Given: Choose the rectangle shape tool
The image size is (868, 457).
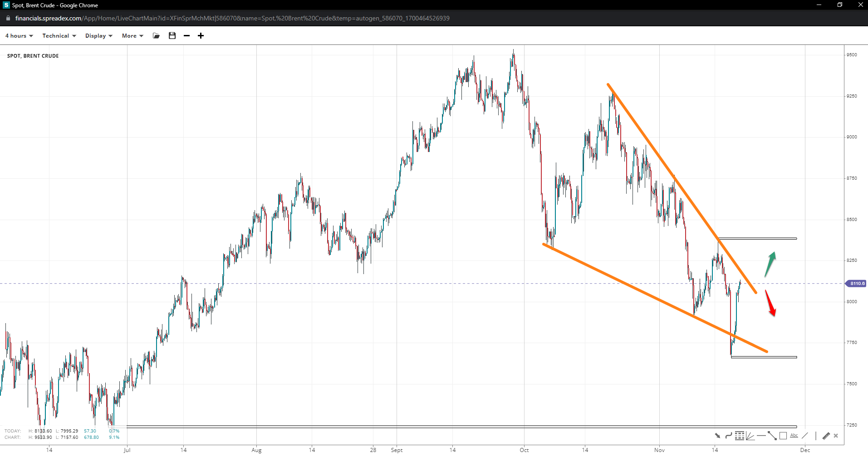Looking at the screenshot, I should point(783,436).
